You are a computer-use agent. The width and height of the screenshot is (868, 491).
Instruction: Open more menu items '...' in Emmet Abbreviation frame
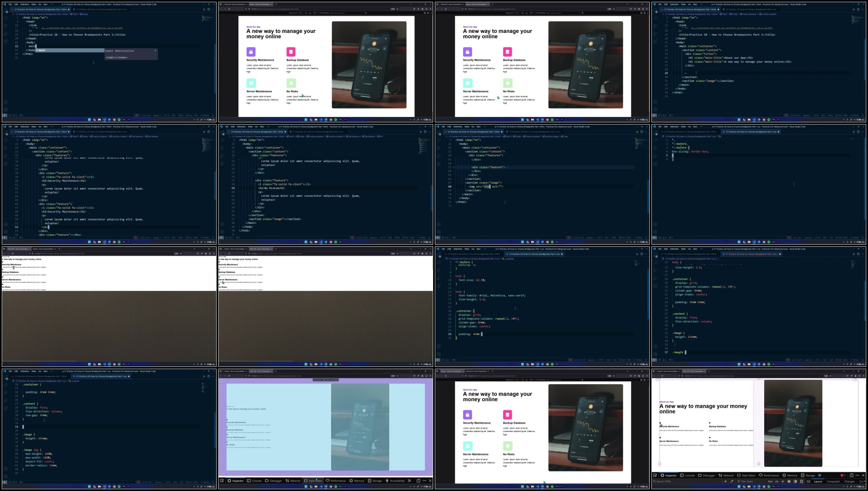(x=52, y=4)
